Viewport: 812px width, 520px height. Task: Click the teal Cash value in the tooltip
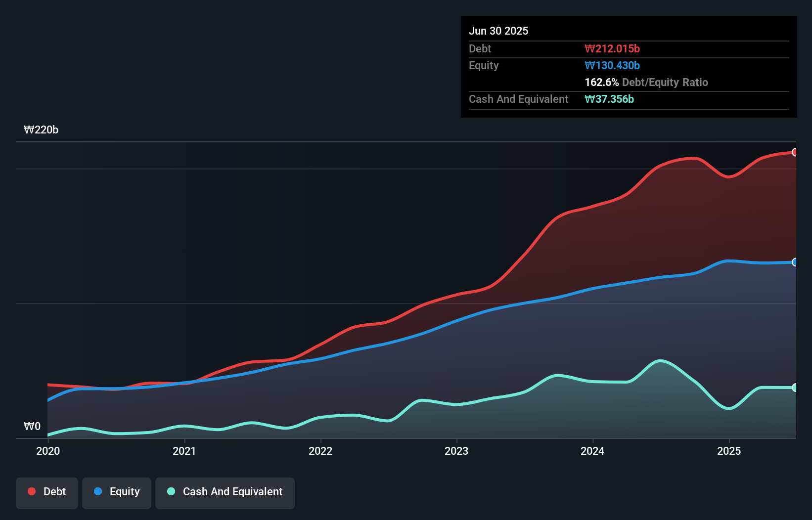(x=609, y=99)
